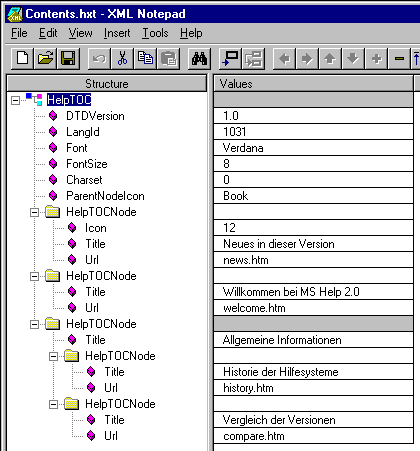
Task: Copy using the two-pages toolbar icon
Action: pyautogui.click(x=145, y=59)
